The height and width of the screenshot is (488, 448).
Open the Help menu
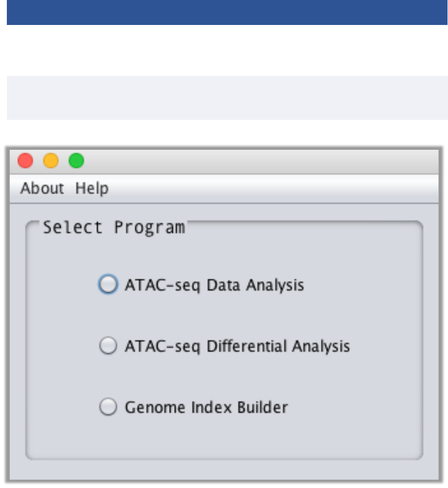coord(92,188)
